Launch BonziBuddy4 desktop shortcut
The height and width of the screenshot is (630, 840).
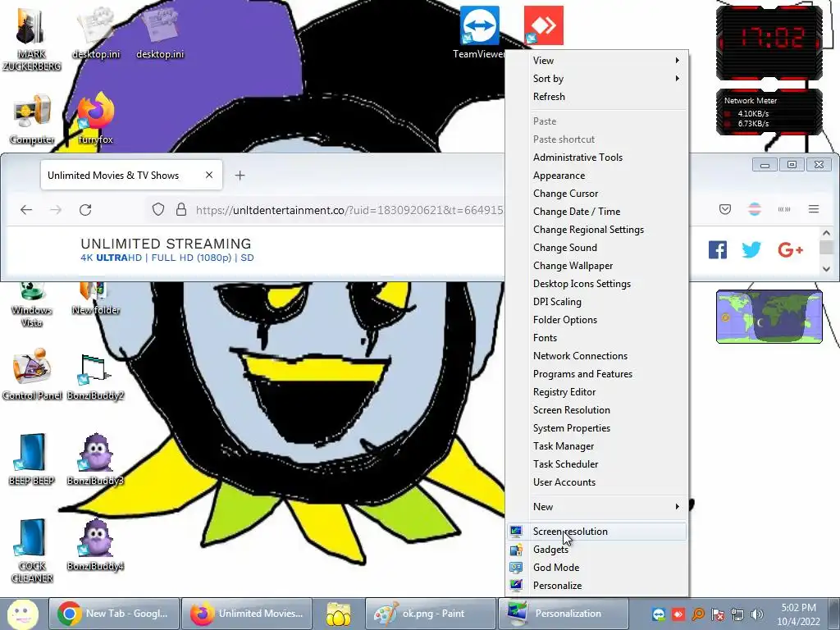(x=95, y=545)
